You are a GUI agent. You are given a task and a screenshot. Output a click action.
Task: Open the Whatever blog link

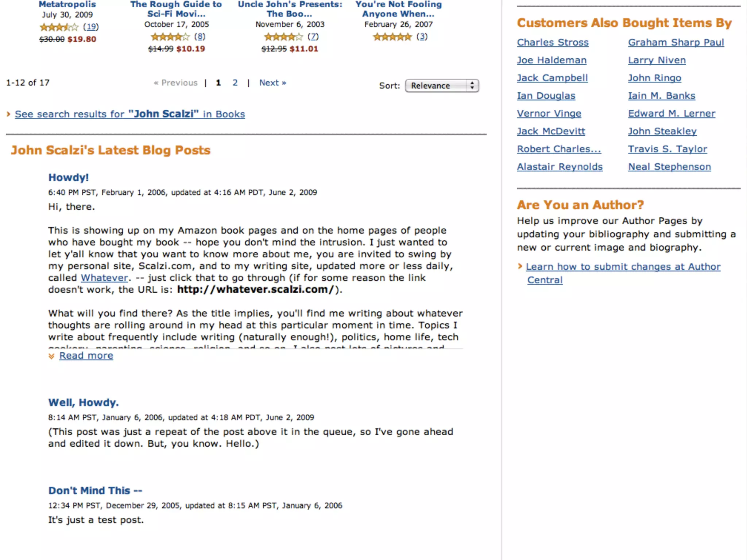(x=104, y=278)
